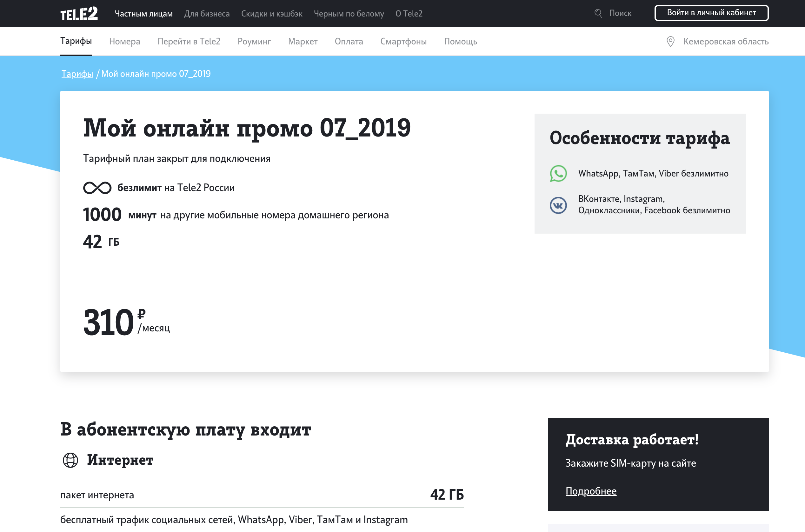Click the 310 ₽/месяц price
The width and height of the screenshot is (805, 532).
click(127, 322)
